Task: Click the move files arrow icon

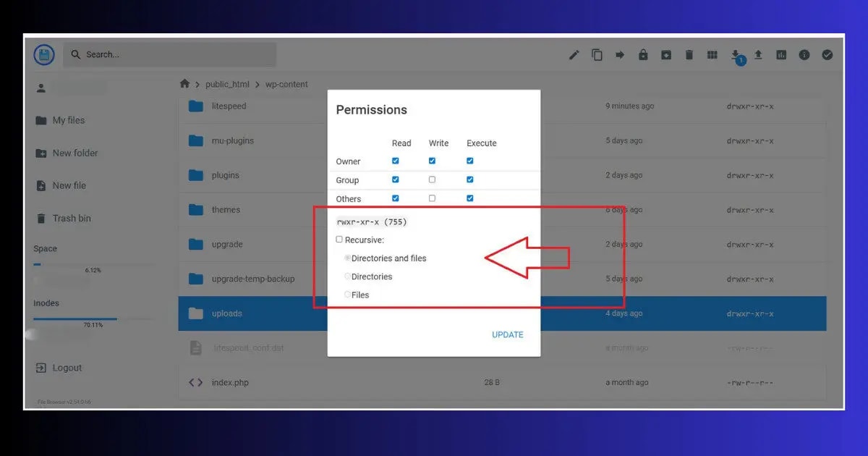Action: [x=620, y=54]
